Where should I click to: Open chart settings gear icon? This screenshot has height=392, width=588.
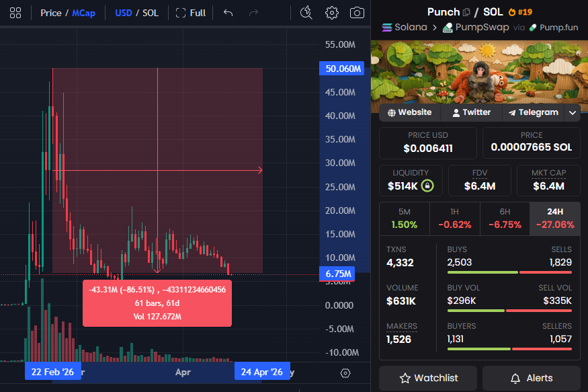coord(331,13)
